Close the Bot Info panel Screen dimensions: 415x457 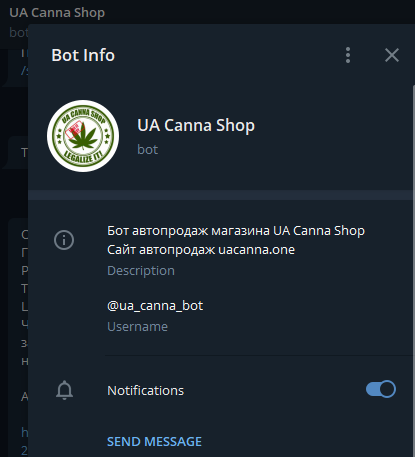392,55
